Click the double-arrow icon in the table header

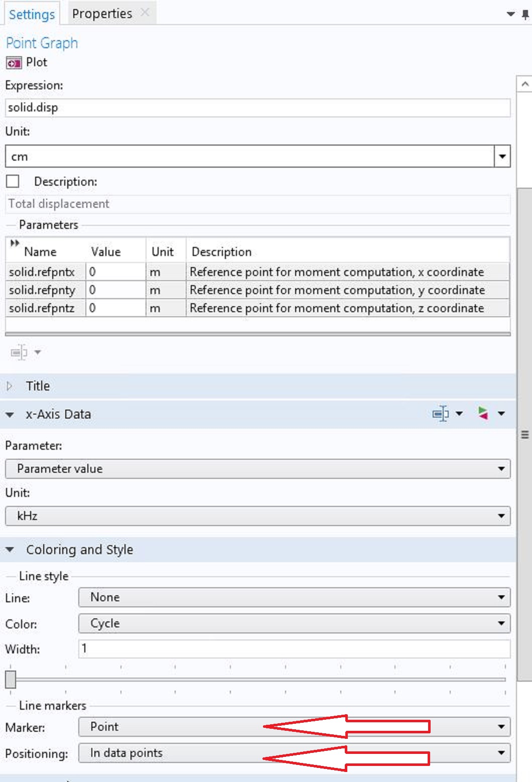(x=15, y=243)
